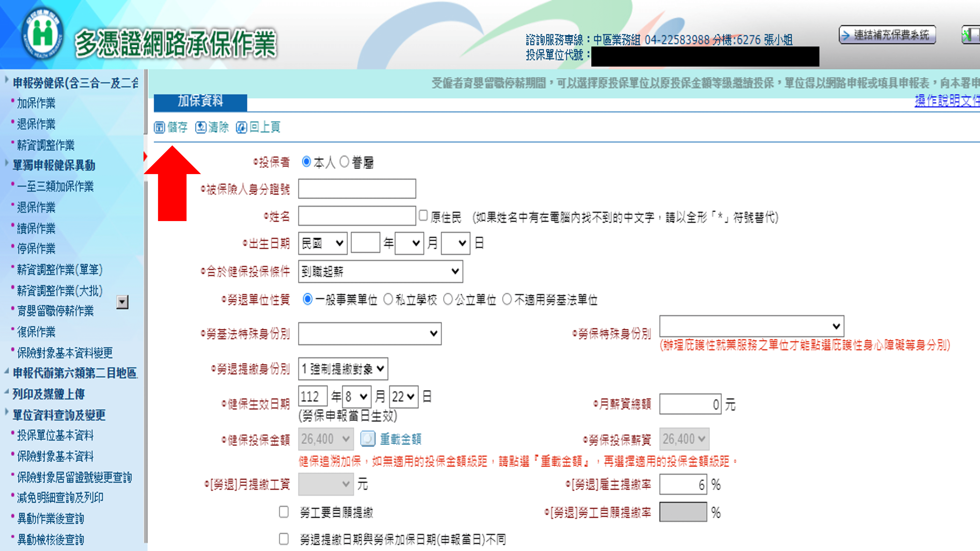This screenshot has height=551, width=980.
Task: Open 加保作業 in sidebar menu
Action: coord(36,103)
